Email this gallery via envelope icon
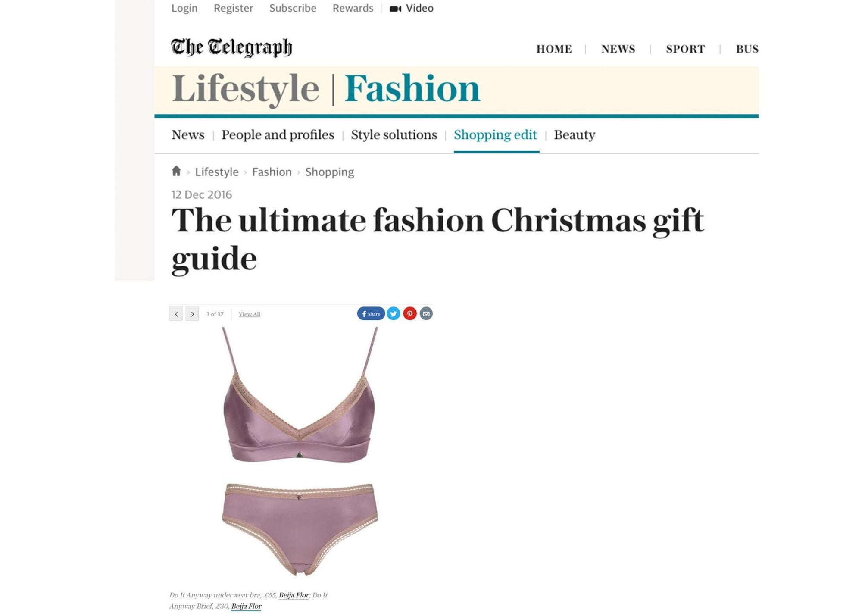 426,313
